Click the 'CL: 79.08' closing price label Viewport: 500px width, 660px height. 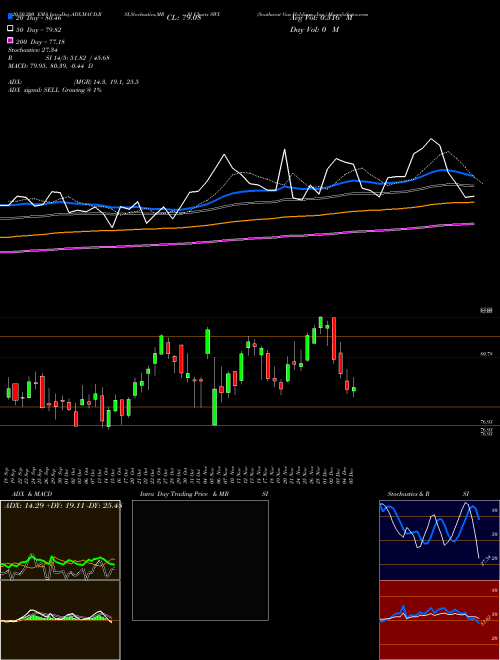184,18
